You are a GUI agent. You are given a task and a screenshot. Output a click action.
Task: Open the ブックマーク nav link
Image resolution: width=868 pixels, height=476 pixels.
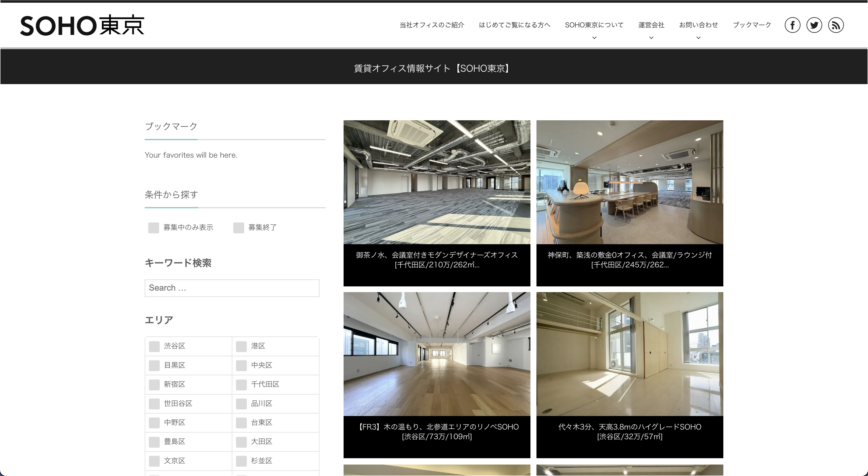[x=752, y=25]
